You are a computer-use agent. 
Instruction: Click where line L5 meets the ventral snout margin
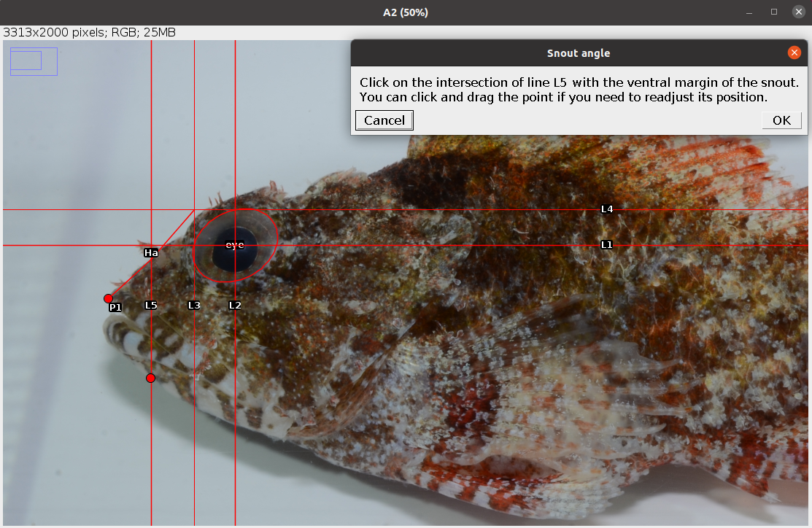click(x=151, y=378)
